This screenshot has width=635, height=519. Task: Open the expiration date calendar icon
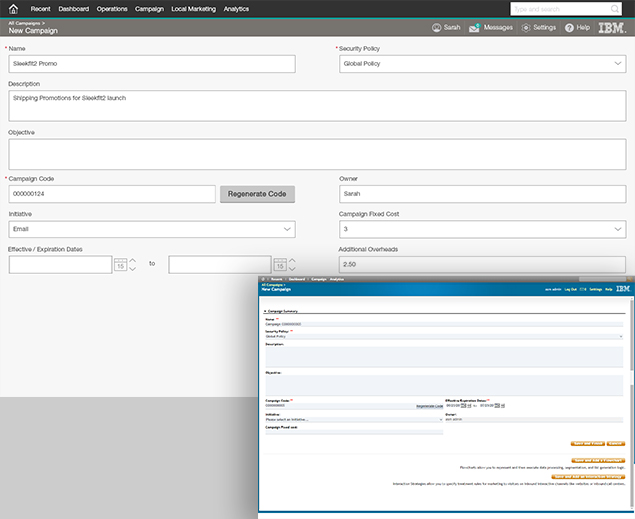280,264
